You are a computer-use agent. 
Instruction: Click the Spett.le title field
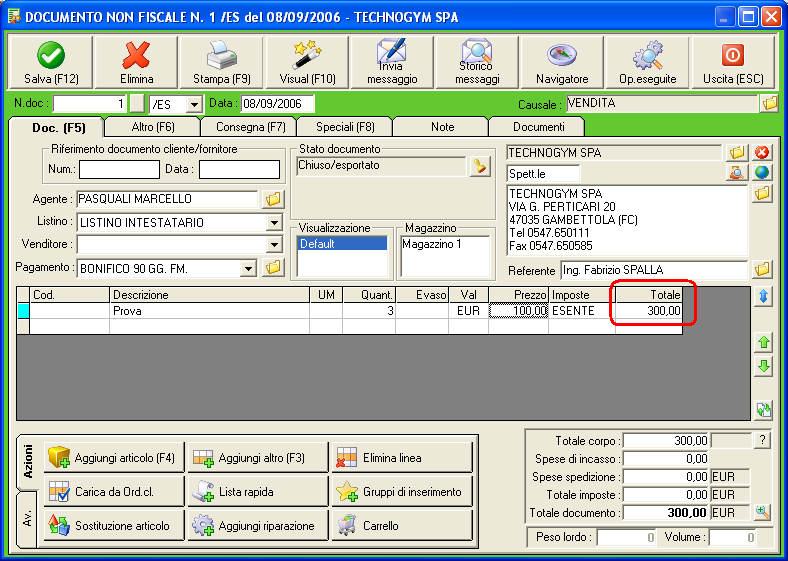pos(543,174)
